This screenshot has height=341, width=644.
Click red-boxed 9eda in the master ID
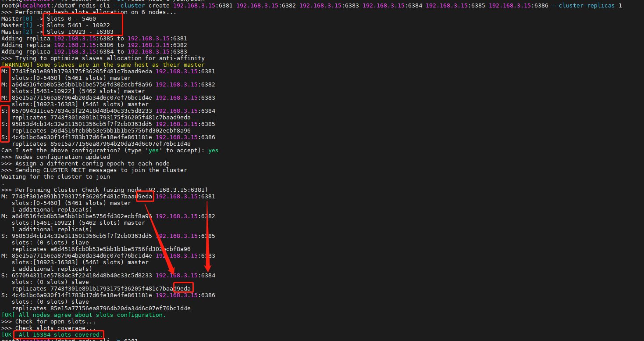(145, 197)
